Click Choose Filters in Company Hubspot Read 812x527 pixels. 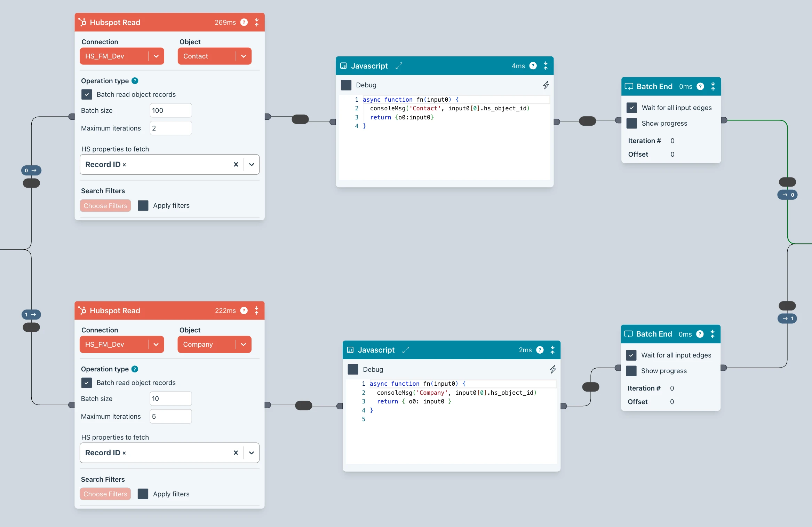[105, 494]
